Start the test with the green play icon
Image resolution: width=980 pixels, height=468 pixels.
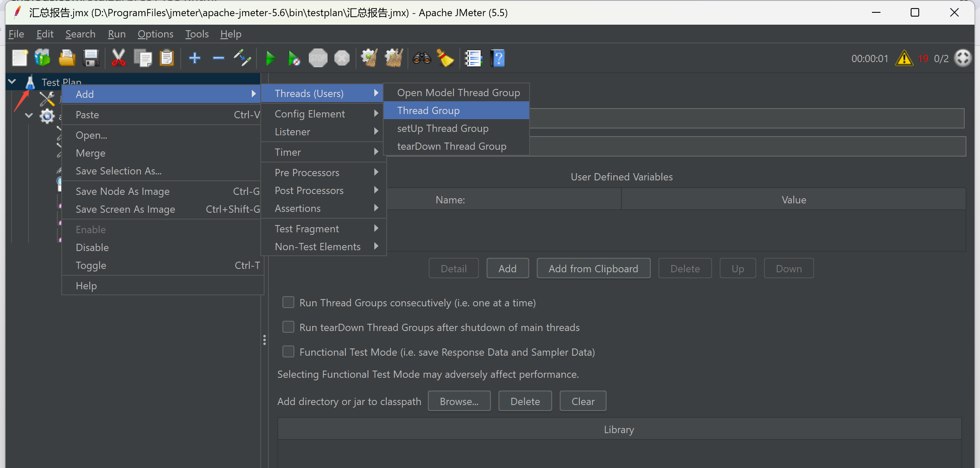click(270, 58)
